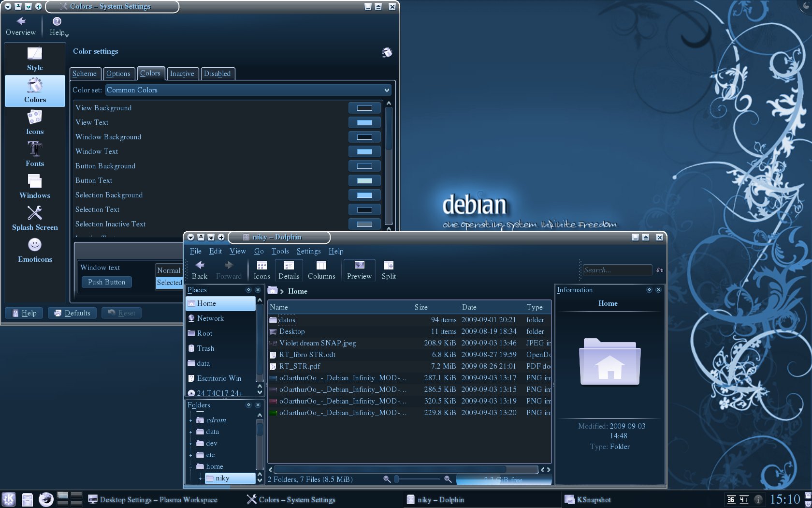The width and height of the screenshot is (812, 508).
Task: Open the Icons settings in sidebar
Action: coord(35,122)
